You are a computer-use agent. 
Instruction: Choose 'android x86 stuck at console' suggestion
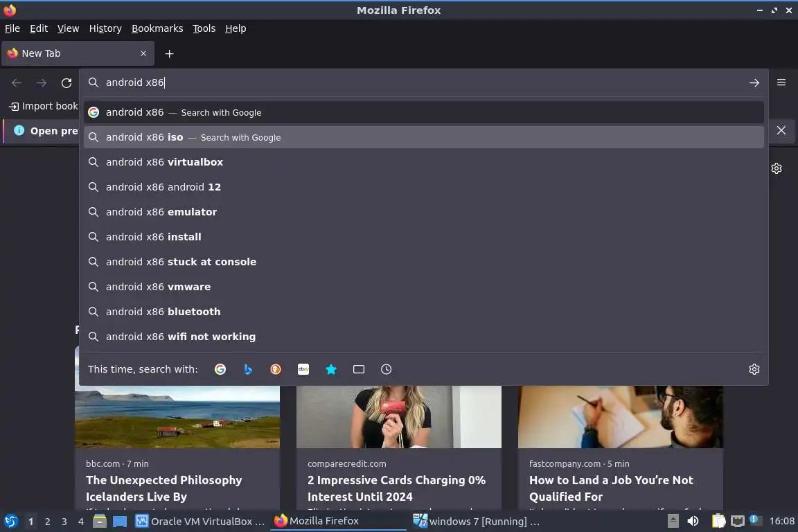tap(424, 262)
